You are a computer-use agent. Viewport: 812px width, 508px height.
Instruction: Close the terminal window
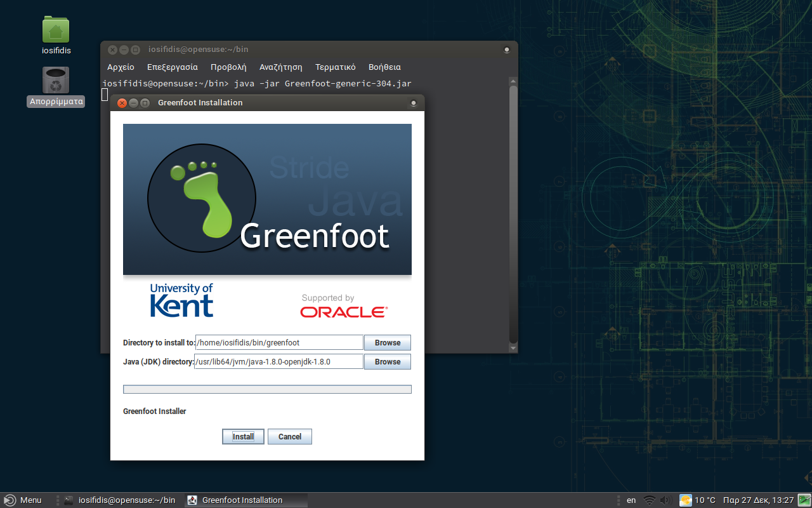(113, 50)
